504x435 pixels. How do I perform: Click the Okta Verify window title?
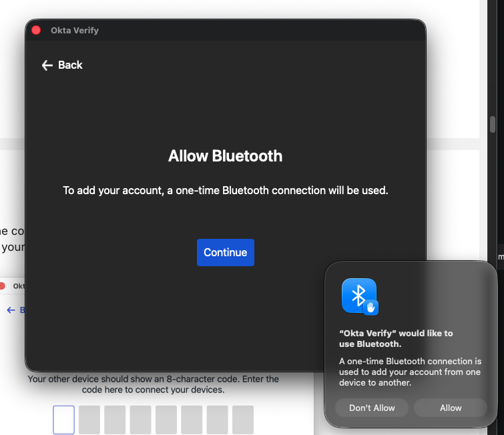point(75,30)
